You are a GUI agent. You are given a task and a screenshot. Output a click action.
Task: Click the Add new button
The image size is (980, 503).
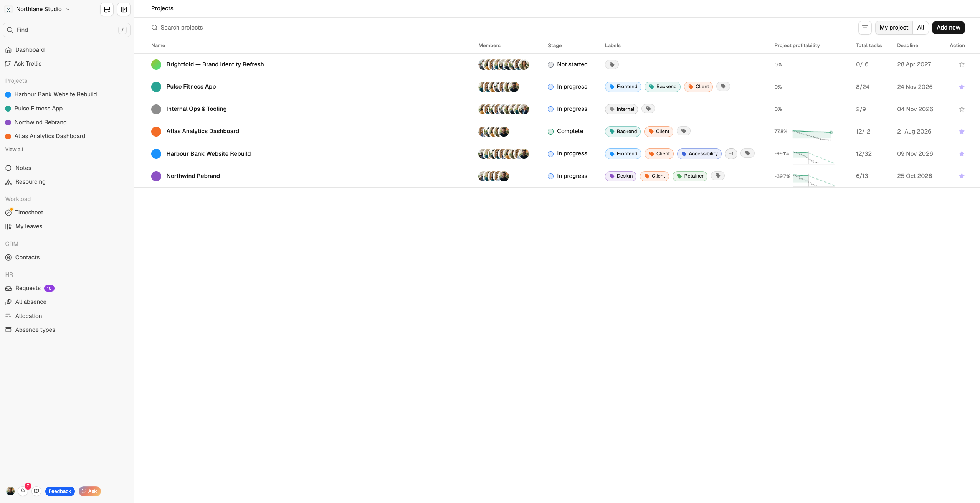coord(948,28)
